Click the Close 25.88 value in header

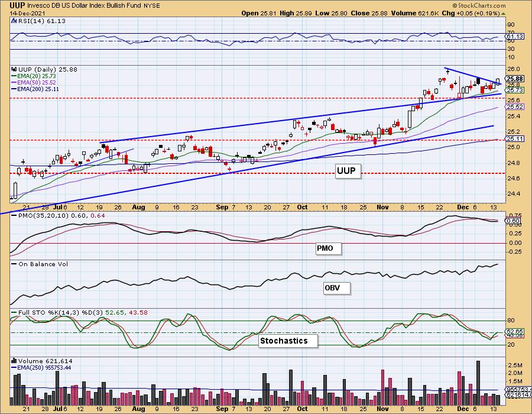(x=369, y=13)
